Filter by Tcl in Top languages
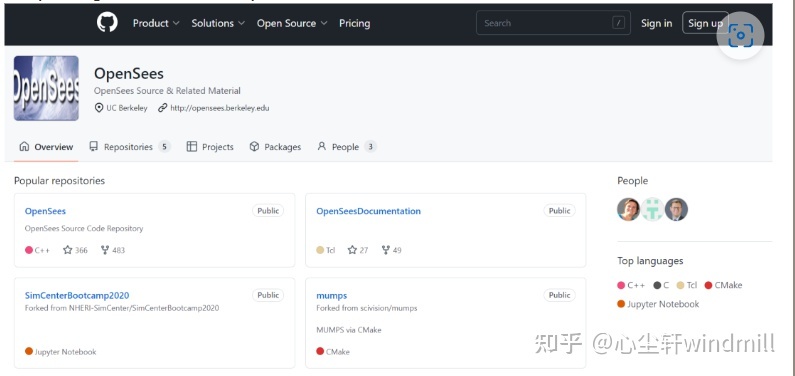 tap(687, 285)
